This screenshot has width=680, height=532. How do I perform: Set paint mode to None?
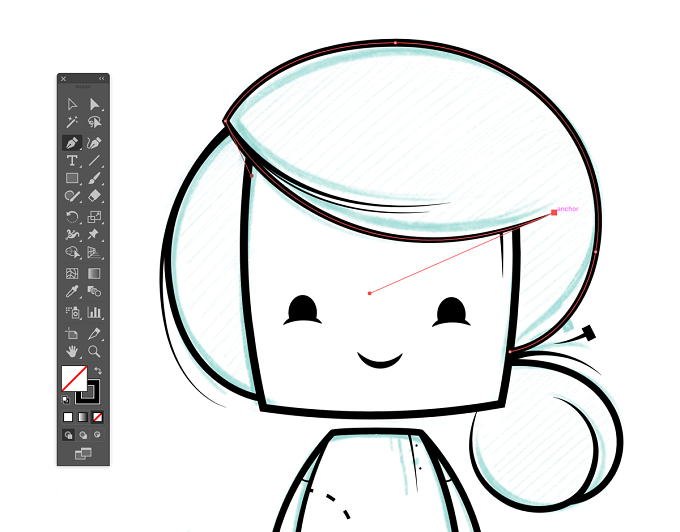[x=98, y=417]
